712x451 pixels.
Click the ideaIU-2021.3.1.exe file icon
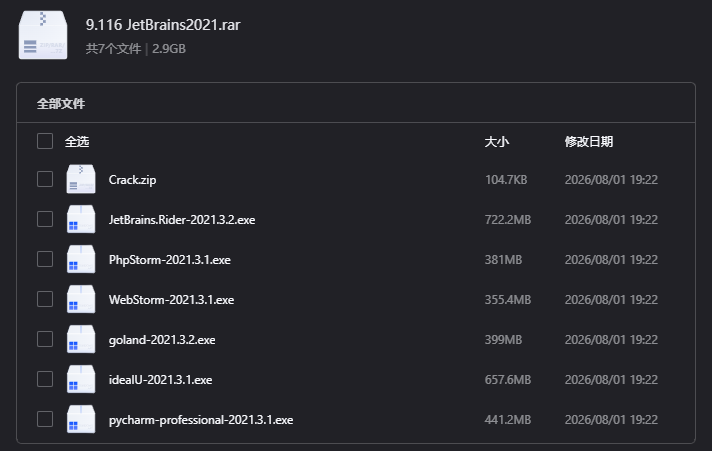[81, 379]
